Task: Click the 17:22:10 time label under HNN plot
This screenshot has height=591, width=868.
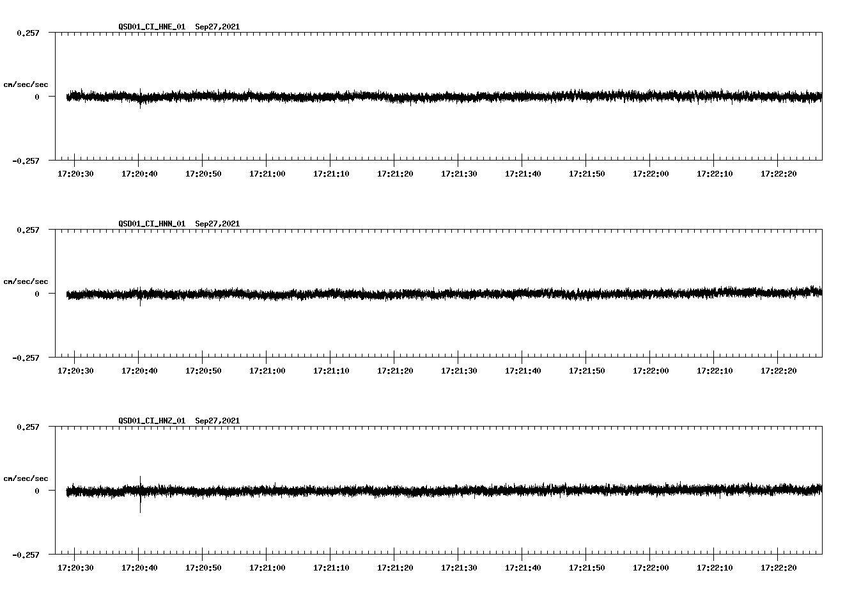Action: (x=715, y=371)
